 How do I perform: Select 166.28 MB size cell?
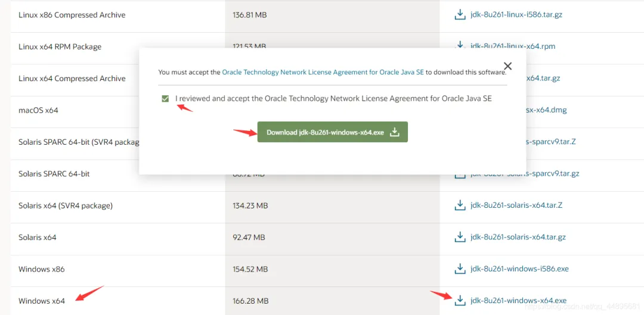point(250,301)
